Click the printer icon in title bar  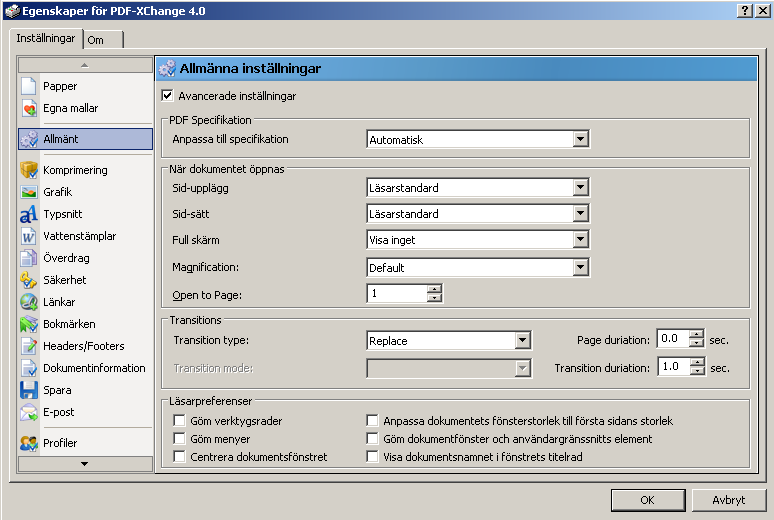pyautogui.click(x=12, y=10)
